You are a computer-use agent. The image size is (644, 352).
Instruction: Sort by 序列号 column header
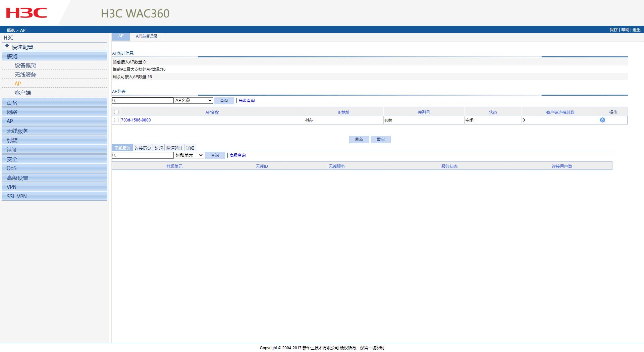tap(424, 112)
